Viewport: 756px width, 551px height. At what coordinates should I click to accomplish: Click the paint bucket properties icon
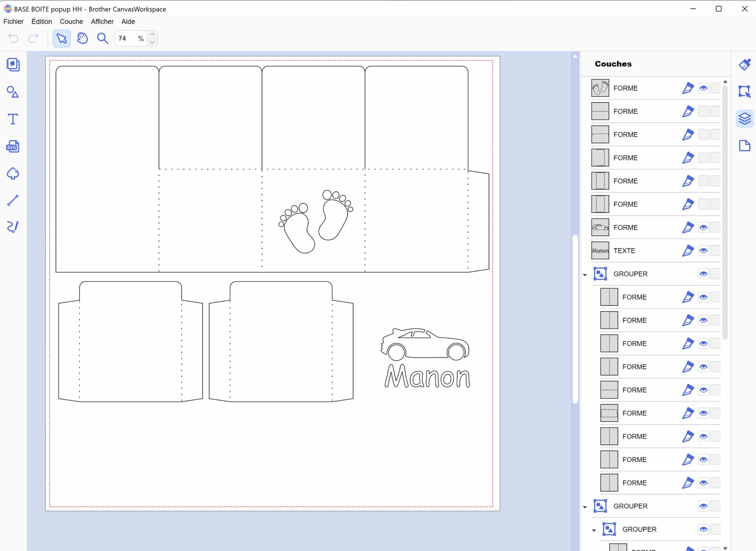(744, 64)
